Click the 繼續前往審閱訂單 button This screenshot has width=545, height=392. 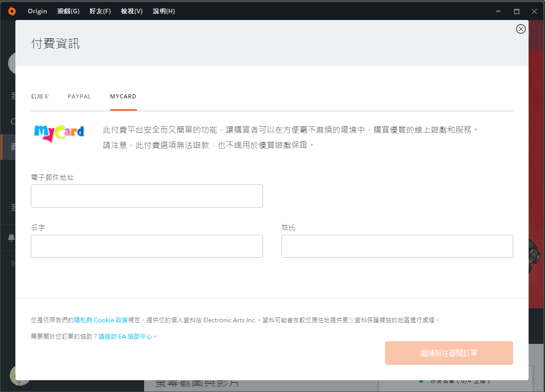[449, 353]
